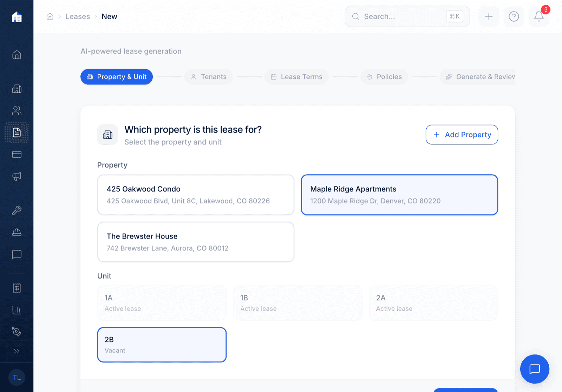Select the Maintenance wrench icon
Viewport: 562px width, 392px height.
pyautogui.click(x=17, y=210)
